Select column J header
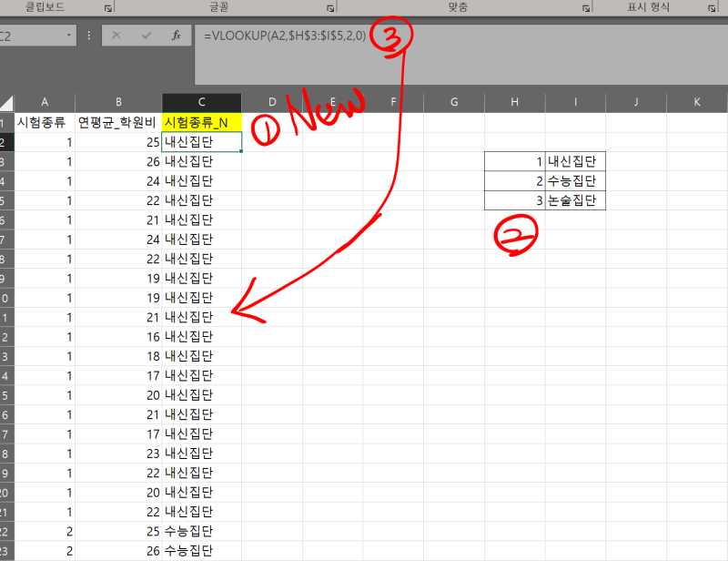 pyautogui.click(x=636, y=102)
